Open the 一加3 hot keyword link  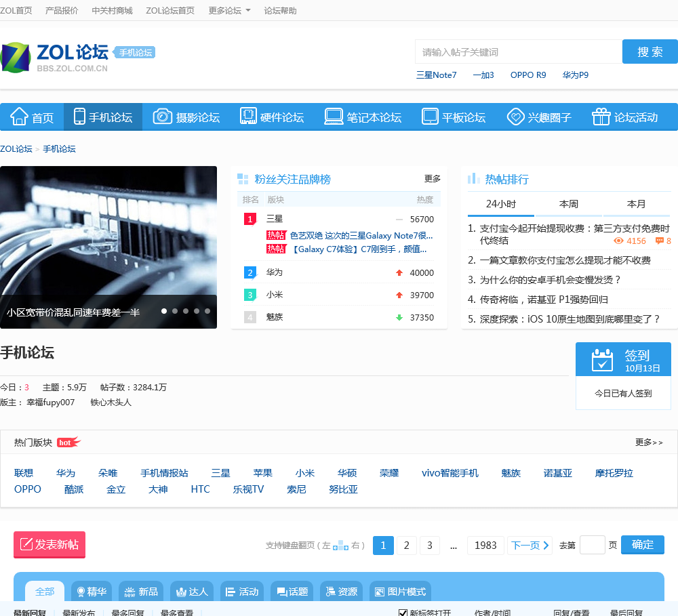point(483,75)
